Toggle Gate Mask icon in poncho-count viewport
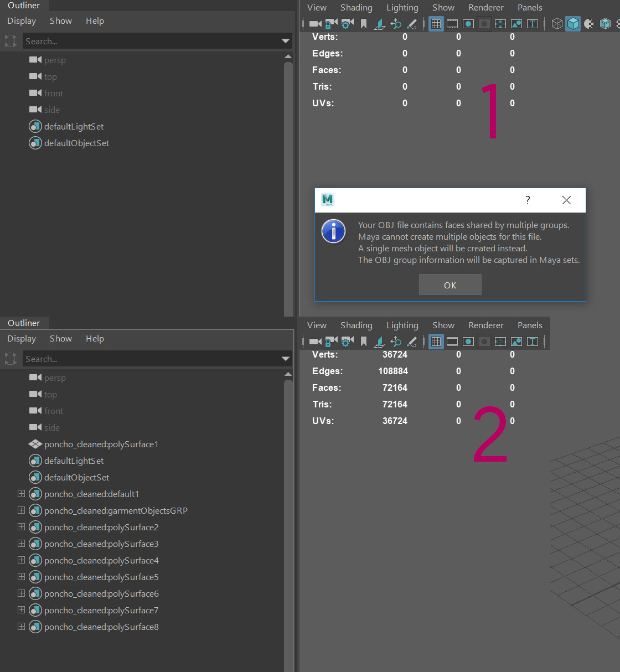The height and width of the screenshot is (672, 620). coord(484,342)
